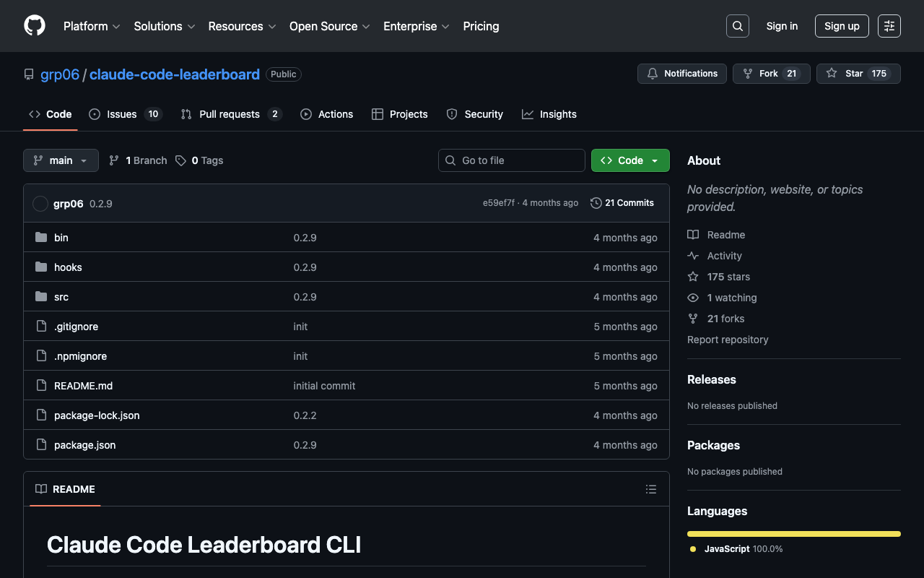
Task: Open the Tags icon link
Action: pos(181,160)
